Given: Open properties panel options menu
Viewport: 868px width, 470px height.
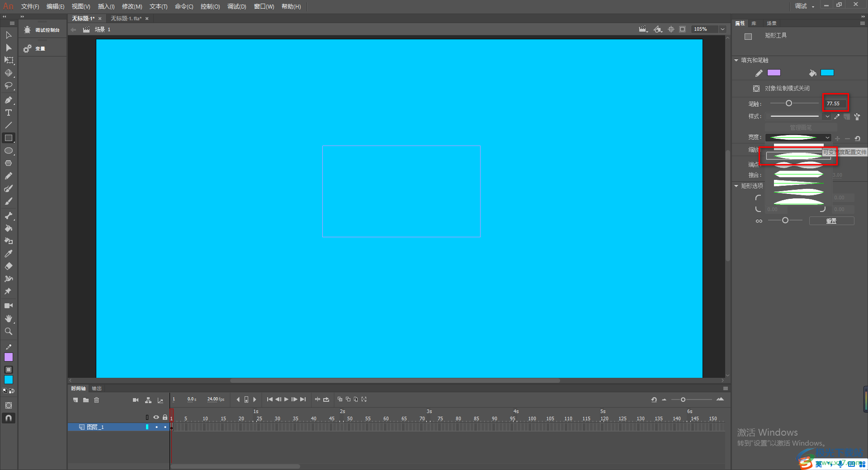Looking at the screenshot, I should [862, 23].
